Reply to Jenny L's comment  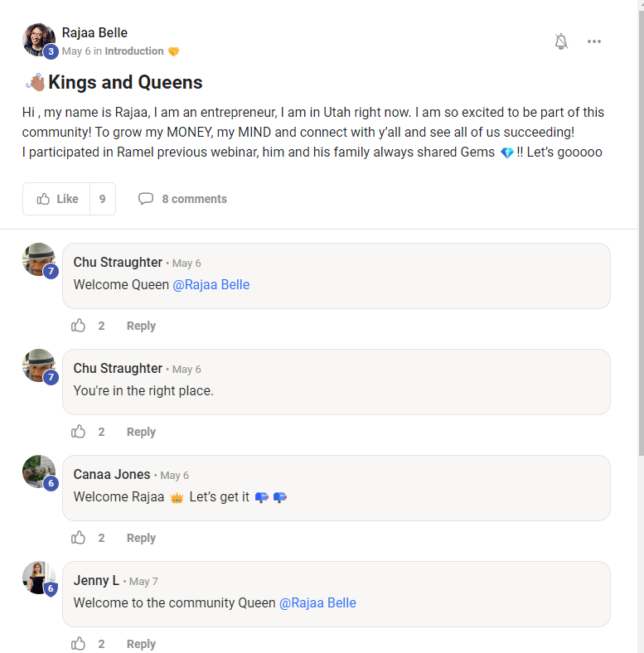tap(141, 644)
